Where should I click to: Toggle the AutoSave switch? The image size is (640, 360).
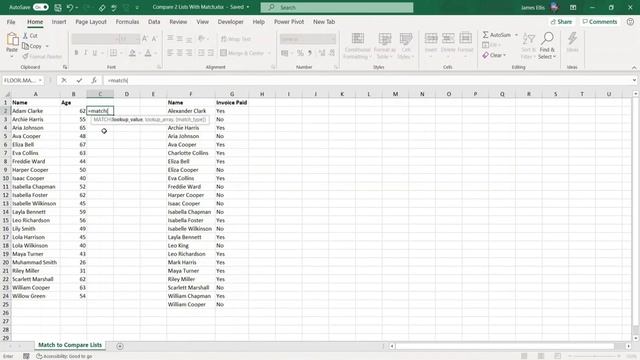pyautogui.click(x=40, y=7)
